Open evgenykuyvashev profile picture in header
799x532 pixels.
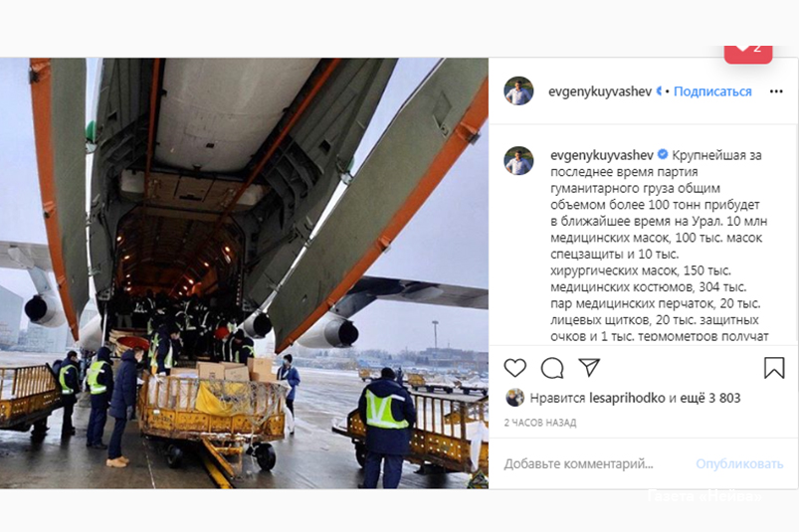coord(518,91)
